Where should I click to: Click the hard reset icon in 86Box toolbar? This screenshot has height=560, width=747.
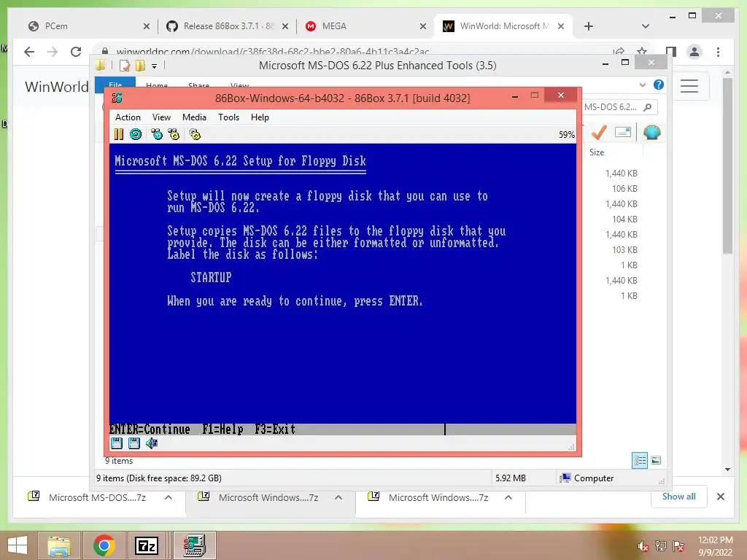[136, 134]
